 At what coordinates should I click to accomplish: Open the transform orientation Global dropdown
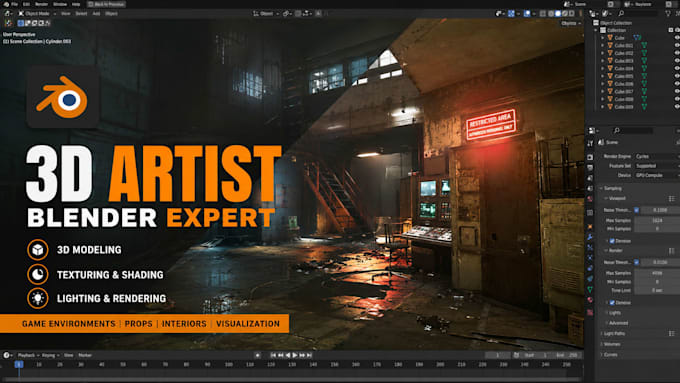tap(266, 13)
